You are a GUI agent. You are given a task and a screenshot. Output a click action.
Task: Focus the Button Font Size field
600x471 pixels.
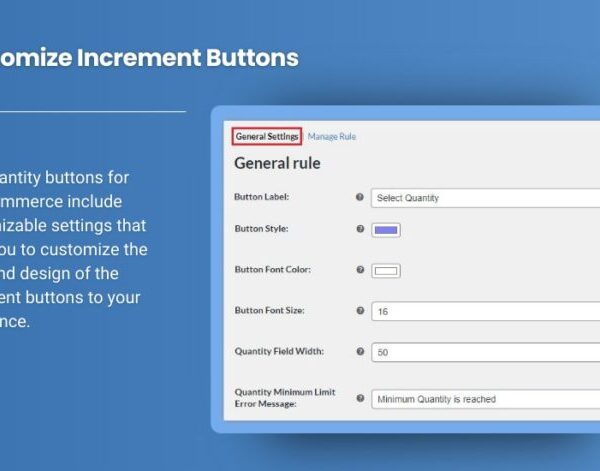pos(486,311)
